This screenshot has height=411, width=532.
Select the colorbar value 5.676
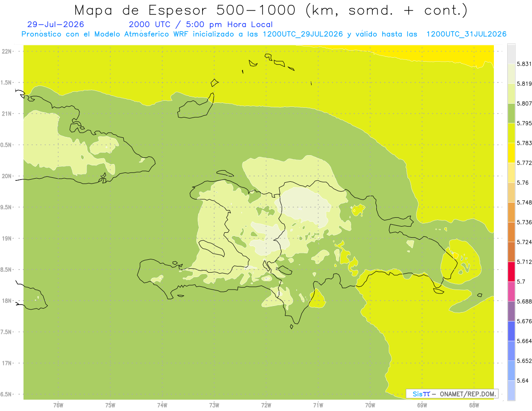pos(524,321)
